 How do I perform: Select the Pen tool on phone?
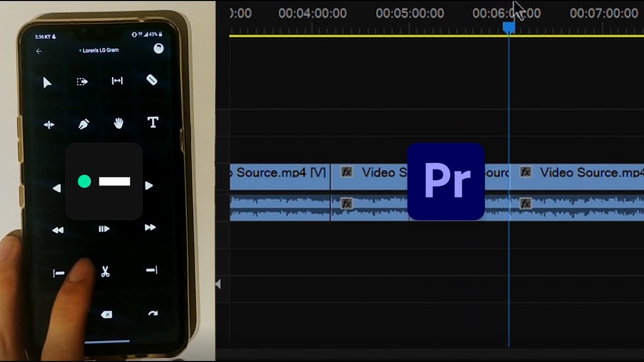click(84, 124)
